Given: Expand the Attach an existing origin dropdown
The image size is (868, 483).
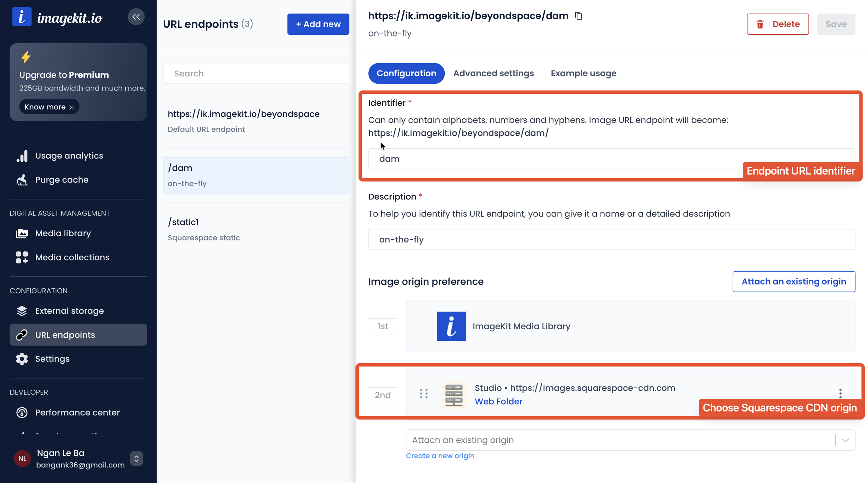Looking at the screenshot, I should pos(845,440).
